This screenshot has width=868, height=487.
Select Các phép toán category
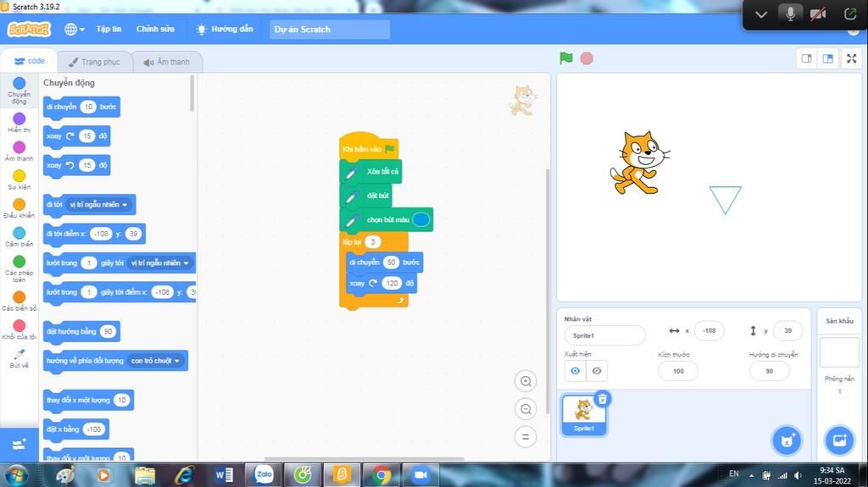point(19,268)
